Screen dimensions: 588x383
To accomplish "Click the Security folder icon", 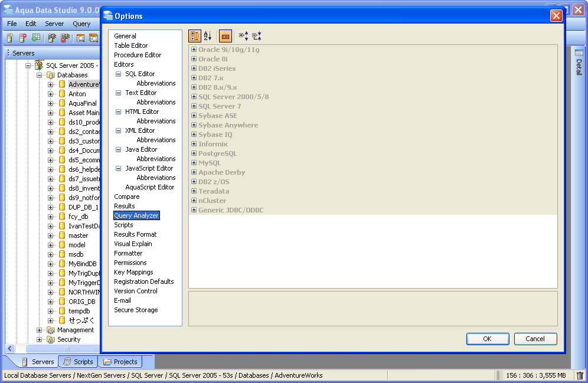I will 51,339.
